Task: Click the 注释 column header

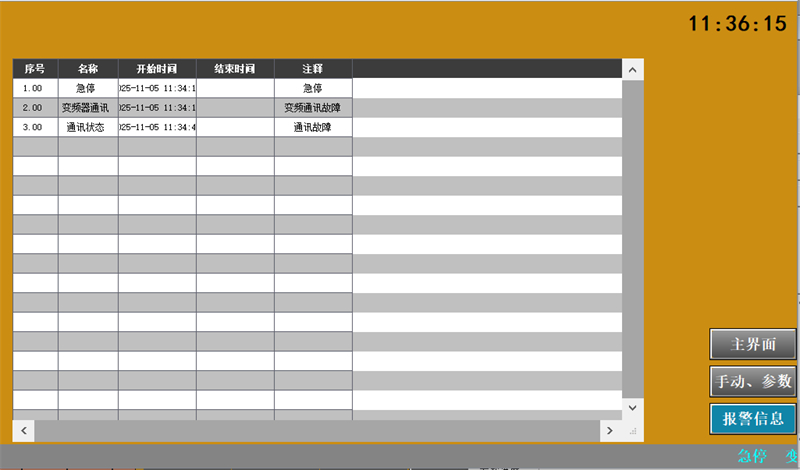Action: (x=313, y=69)
